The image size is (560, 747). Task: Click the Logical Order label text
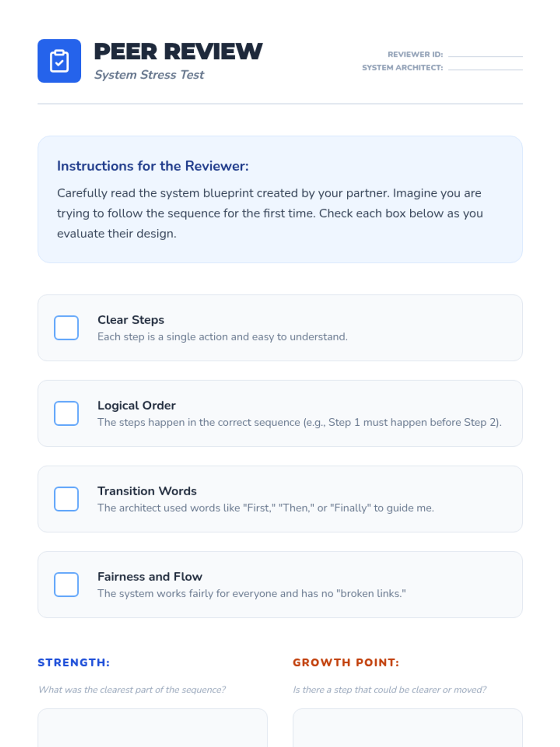pos(136,405)
